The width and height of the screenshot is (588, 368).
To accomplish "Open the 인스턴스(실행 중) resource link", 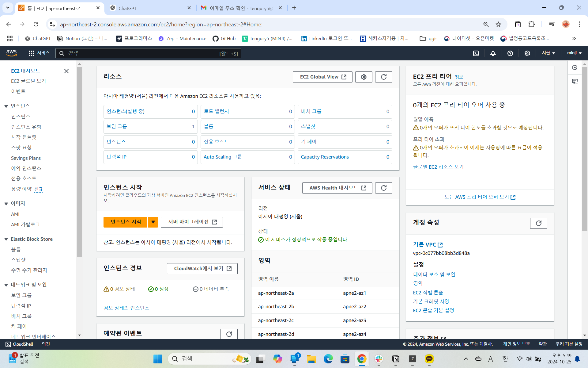I will coord(126,111).
